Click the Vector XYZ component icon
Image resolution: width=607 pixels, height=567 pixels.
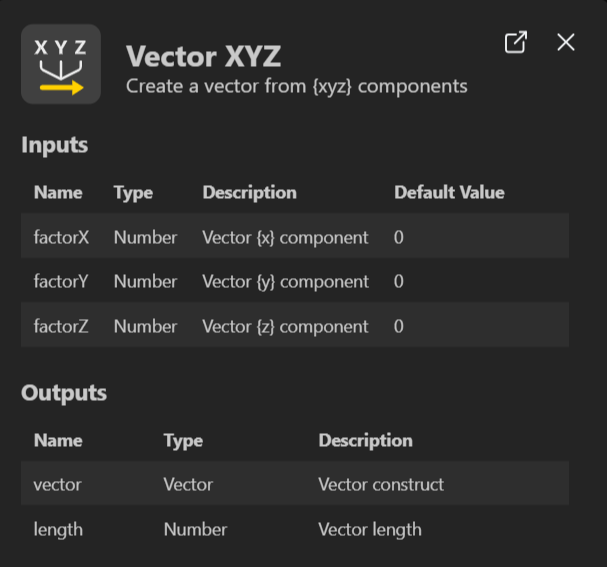point(61,65)
